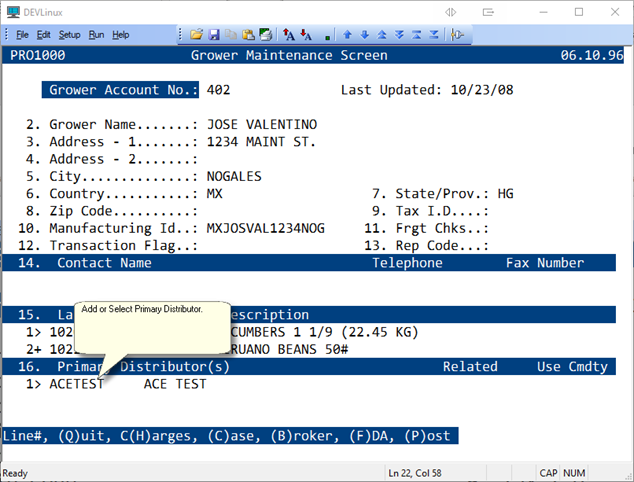Open the Help menu

click(x=121, y=35)
